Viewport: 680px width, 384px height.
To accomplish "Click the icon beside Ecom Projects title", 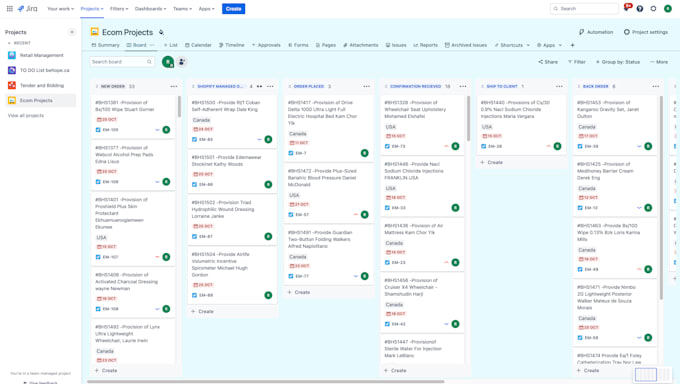I will click(x=161, y=32).
